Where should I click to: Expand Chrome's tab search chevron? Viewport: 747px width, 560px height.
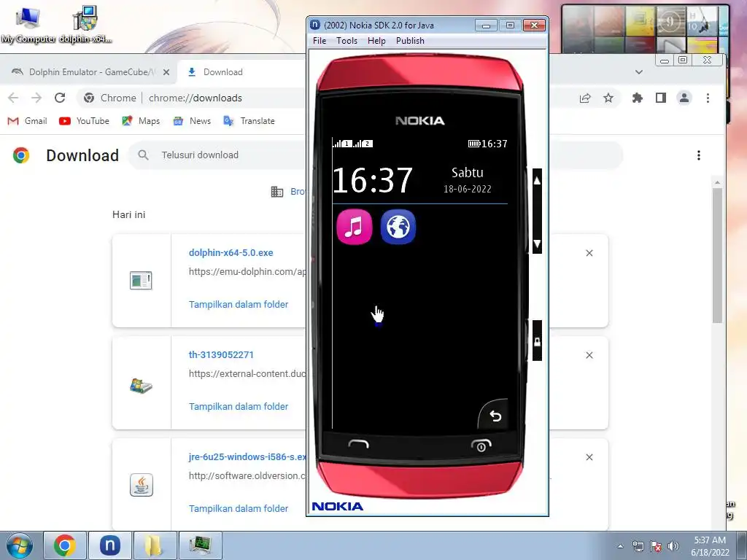click(x=639, y=72)
